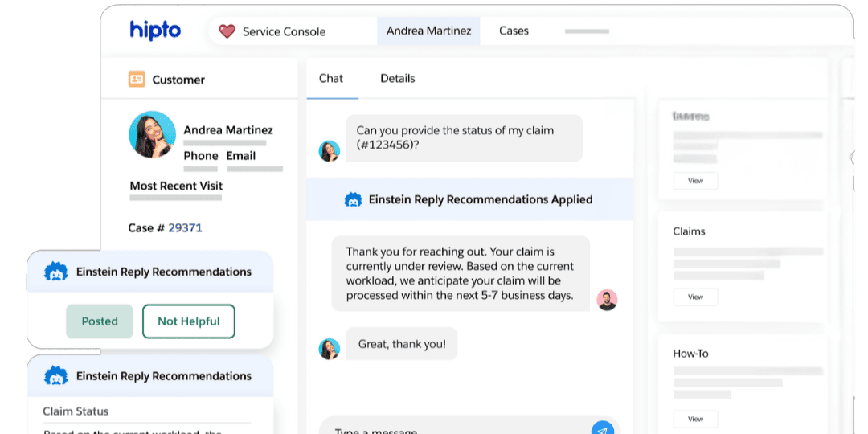Screen dimensions: 868x434
Task: Click the agent avatar beside the reply
Action: click(x=607, y=300)
